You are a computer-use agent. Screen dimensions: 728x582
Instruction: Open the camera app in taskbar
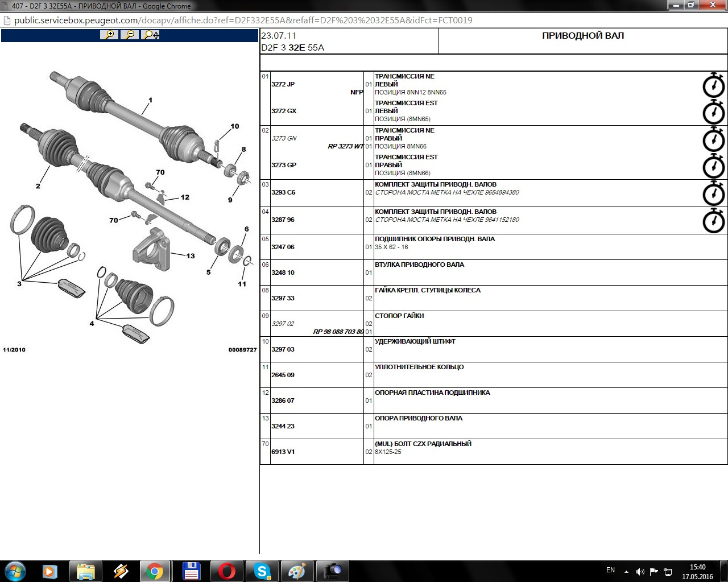click(x=332, y=571)
